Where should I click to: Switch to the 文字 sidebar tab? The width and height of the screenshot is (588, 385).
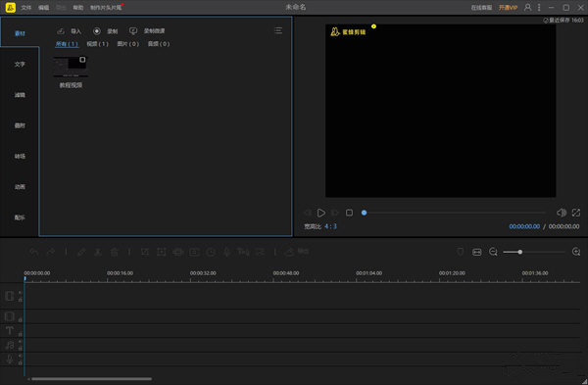click(20, 65)
